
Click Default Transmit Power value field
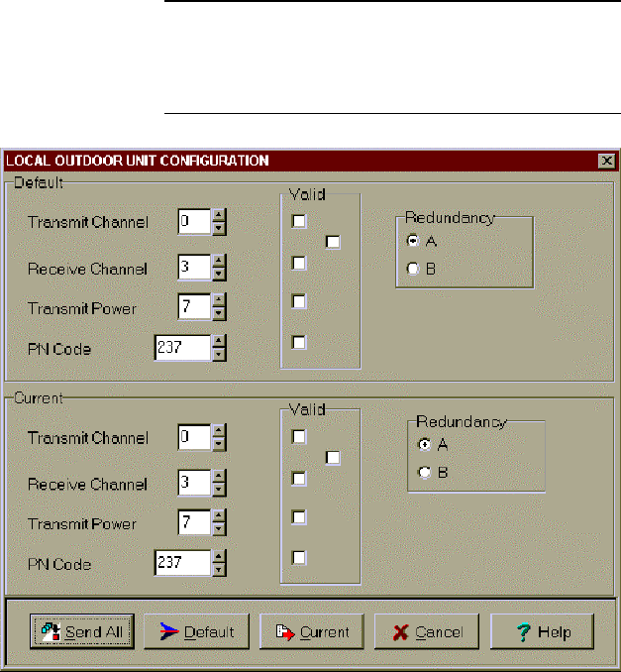[x=195, y=307]
